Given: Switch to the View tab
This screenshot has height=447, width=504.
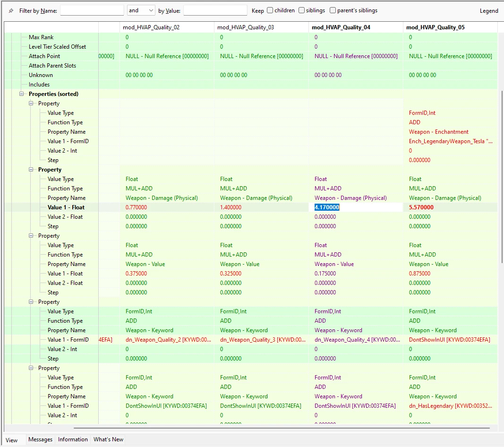Looking at the screenshot, I should (x=11, y=440).
